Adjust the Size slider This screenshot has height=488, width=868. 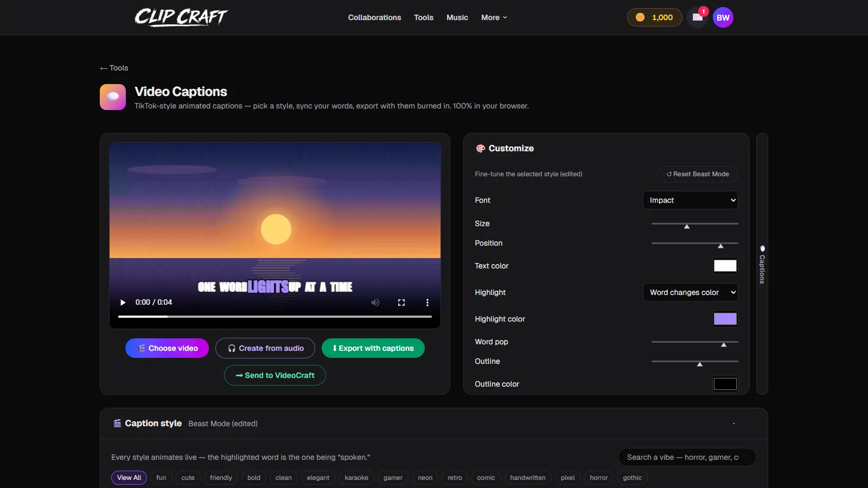click(x=695, y=223)
